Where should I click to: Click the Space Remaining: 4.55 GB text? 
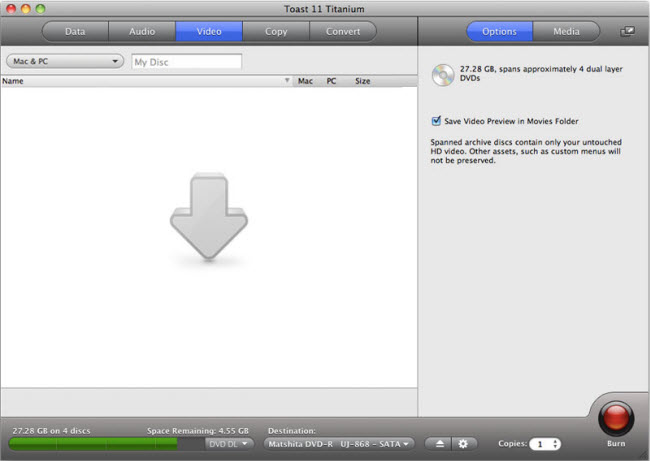pos(198,430)
